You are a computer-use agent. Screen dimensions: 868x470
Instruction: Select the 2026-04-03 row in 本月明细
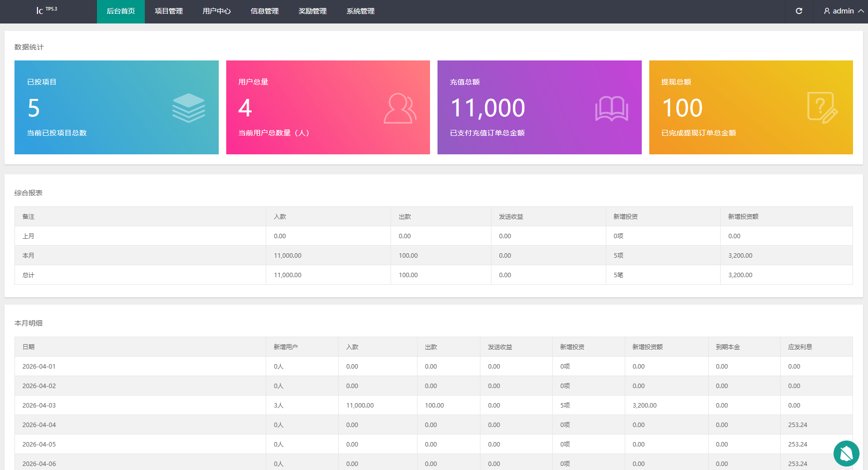click(x=39, y=405)
